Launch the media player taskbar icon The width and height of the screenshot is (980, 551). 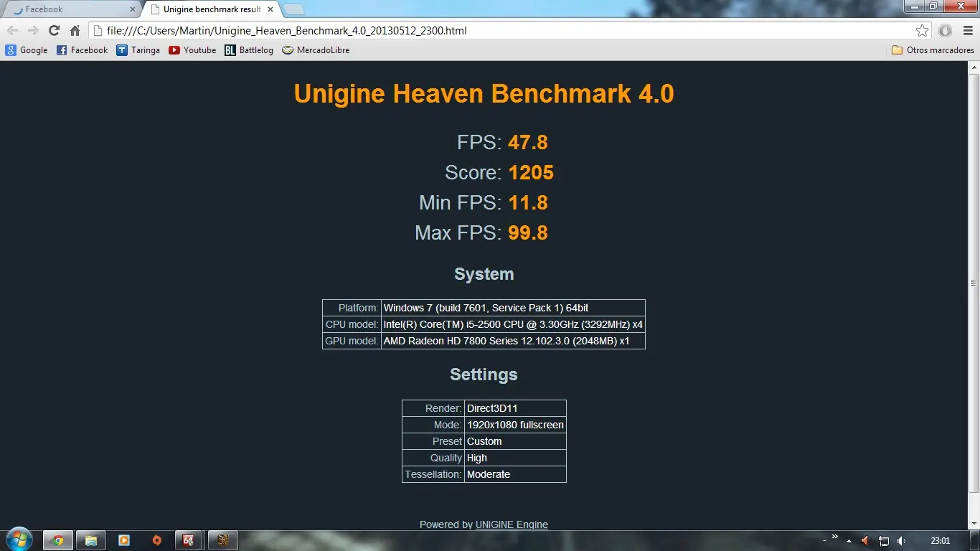click(124, 540)
